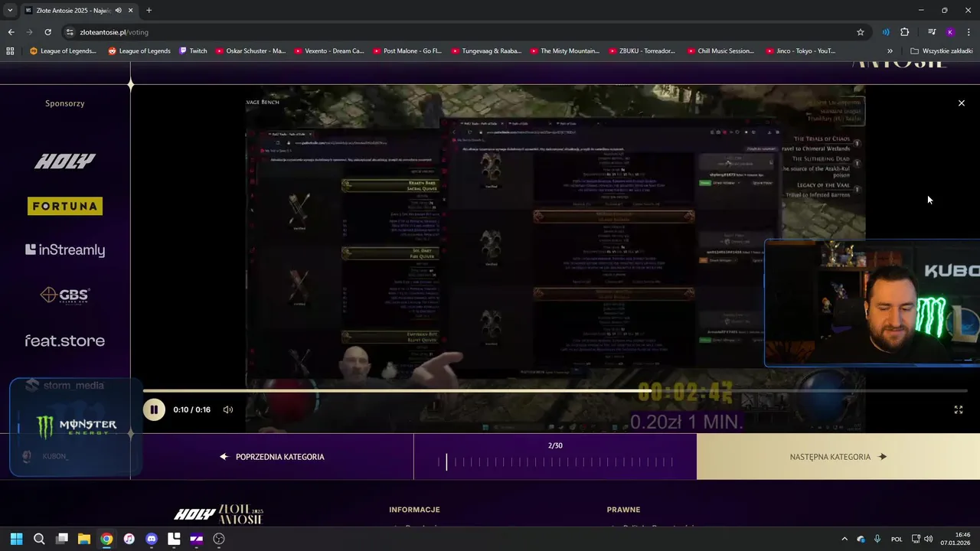Screen dimensions: 980x551
Task: Open the Chrome three-dot menu
Action: click(x=969, y=32)
